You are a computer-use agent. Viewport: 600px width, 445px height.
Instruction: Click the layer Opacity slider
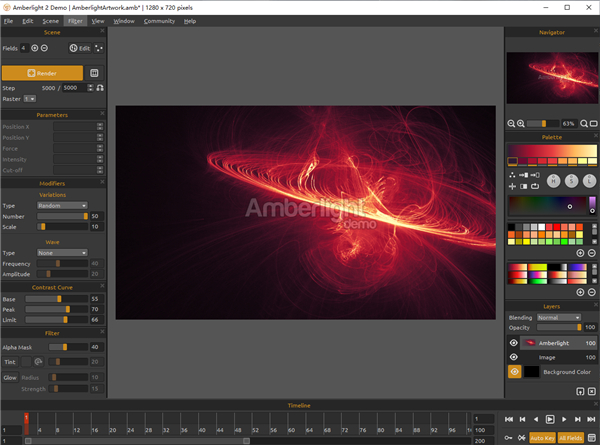(x=558, y=327)
